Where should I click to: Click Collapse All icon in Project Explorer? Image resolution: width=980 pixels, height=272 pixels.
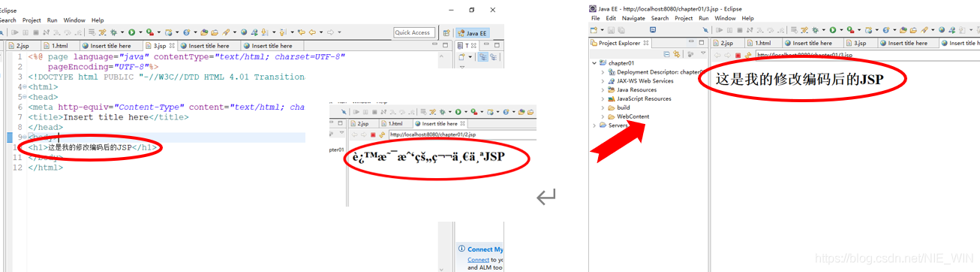coord(666,54)
